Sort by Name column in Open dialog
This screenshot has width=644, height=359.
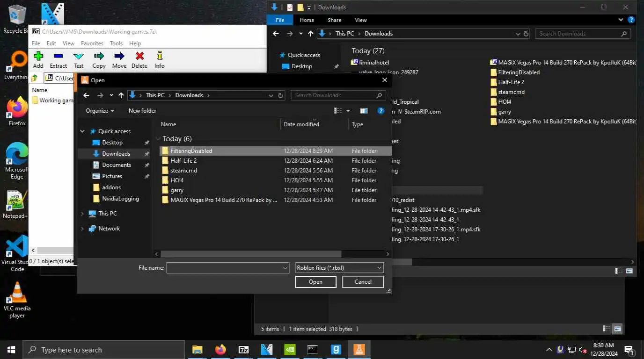point(218,124)
